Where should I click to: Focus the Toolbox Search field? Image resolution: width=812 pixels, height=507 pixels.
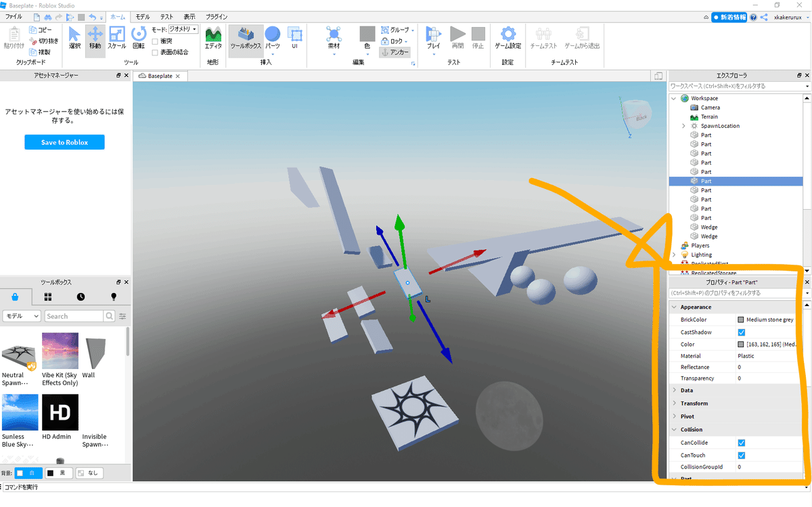click(x=74, y=316)
